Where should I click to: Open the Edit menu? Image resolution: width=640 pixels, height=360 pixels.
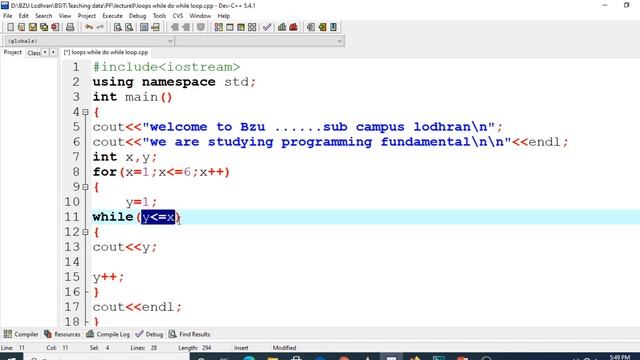[24, 16]
